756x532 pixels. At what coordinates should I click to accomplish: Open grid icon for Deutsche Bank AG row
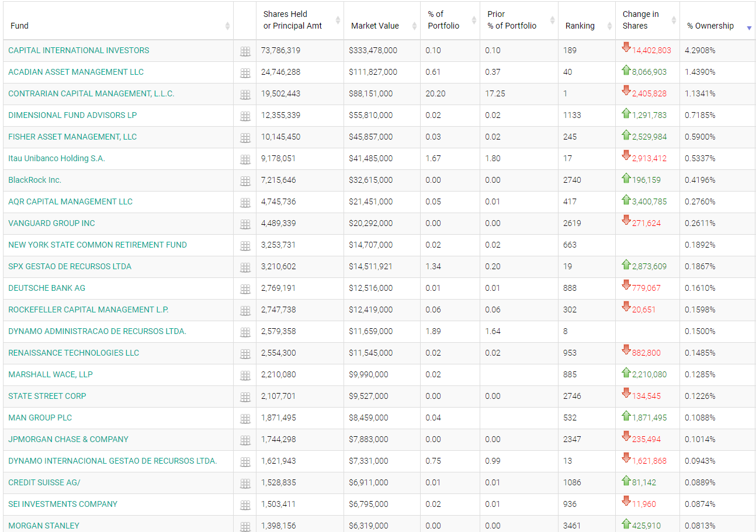tap(245, 289)
